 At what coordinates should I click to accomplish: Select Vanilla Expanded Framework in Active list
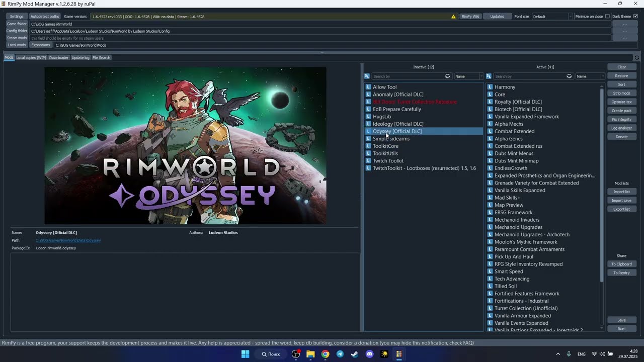(527, 117)
